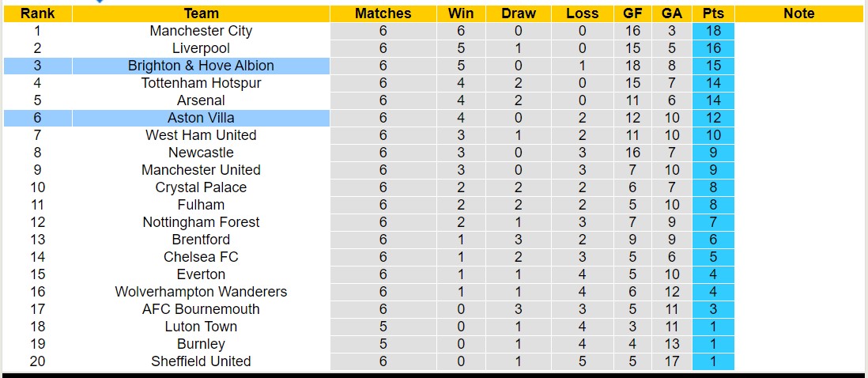Select Luton Town in the table

[201, 327]
